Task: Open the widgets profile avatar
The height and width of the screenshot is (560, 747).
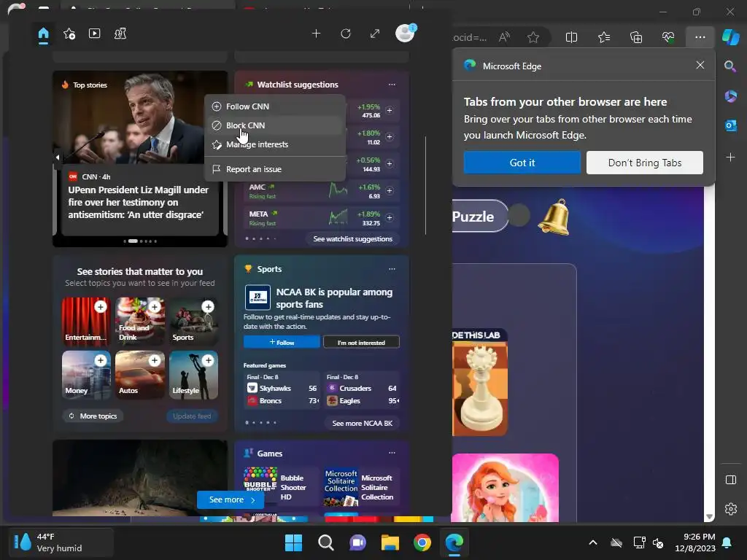Action: tap(406, 34)
